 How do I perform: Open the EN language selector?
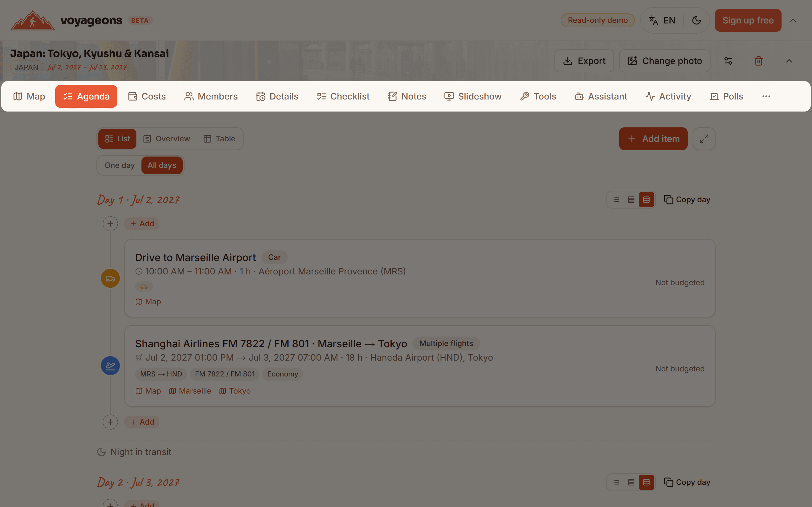662,21
